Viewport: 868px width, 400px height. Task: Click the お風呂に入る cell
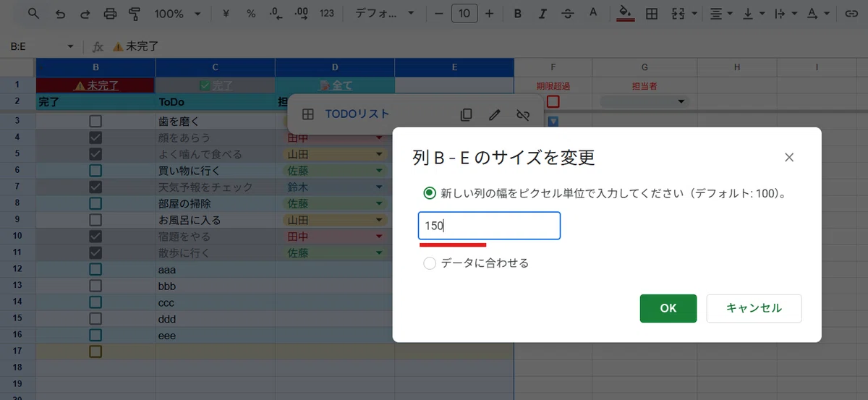click(x=216, y=220)
